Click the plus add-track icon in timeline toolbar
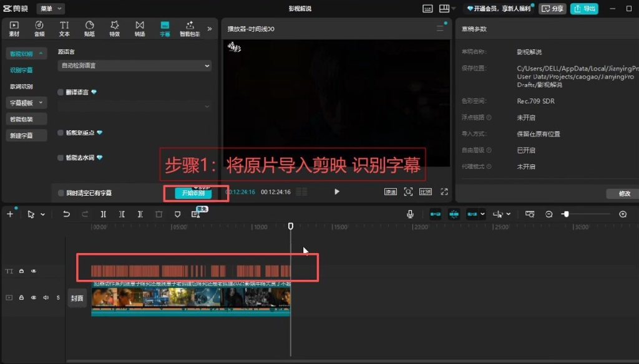 [10, 214]
